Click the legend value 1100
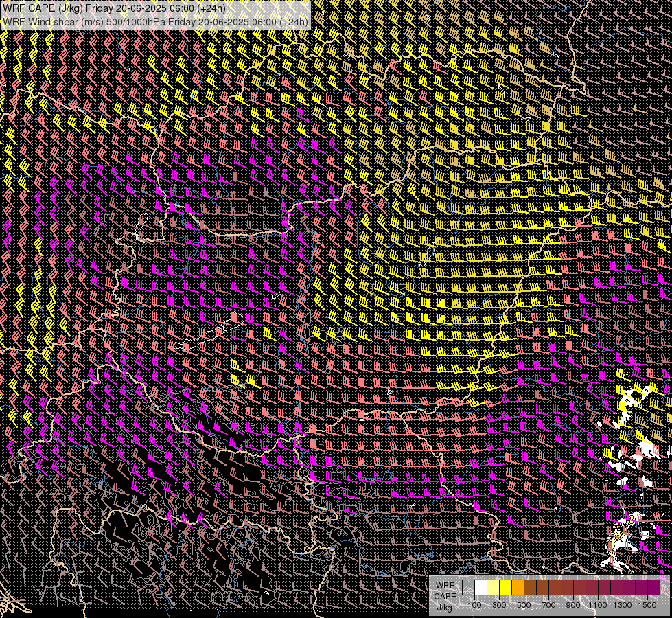This screenshot has width=672, height=618. (598, 605)
